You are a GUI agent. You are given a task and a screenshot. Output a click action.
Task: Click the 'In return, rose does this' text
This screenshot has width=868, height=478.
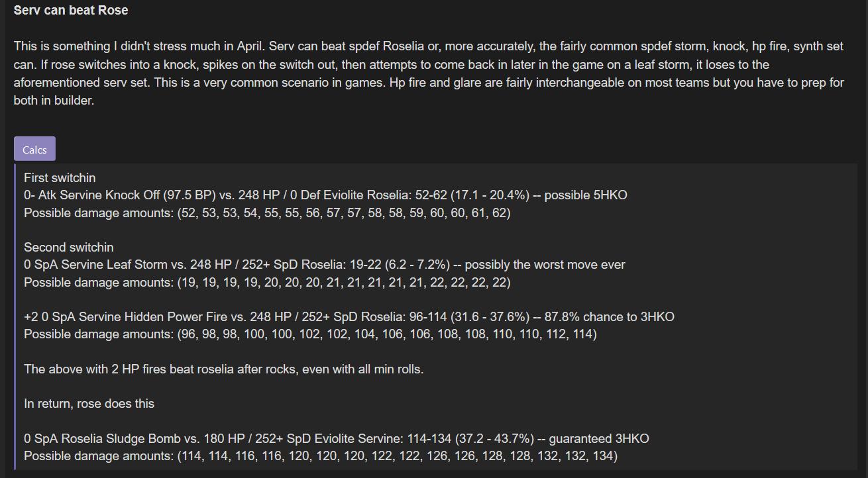tap(89, 404)
